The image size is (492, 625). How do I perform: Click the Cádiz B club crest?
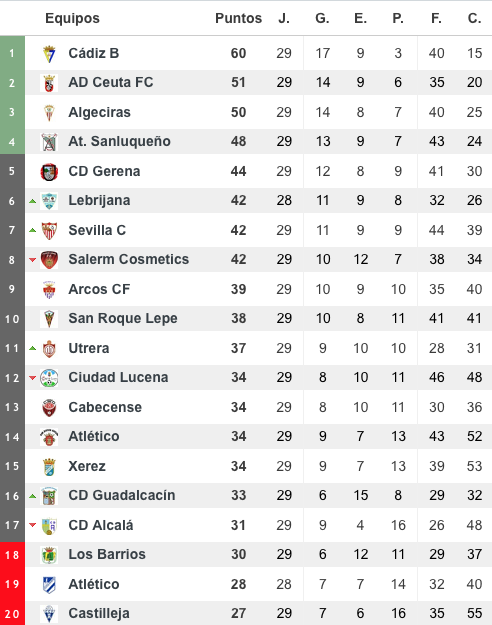point(49,53)
